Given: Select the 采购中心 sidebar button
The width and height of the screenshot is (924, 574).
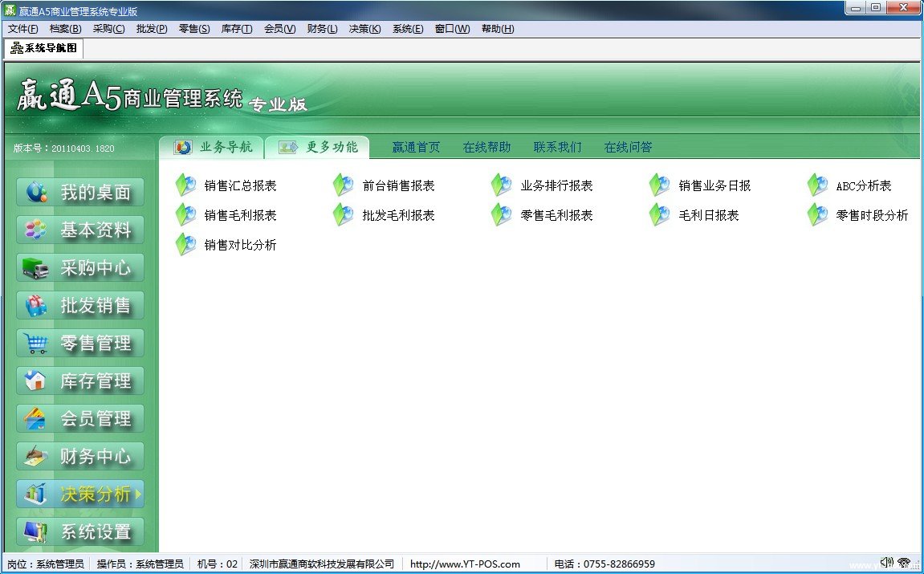Looking at the screenshot, I should pos(80,267).
